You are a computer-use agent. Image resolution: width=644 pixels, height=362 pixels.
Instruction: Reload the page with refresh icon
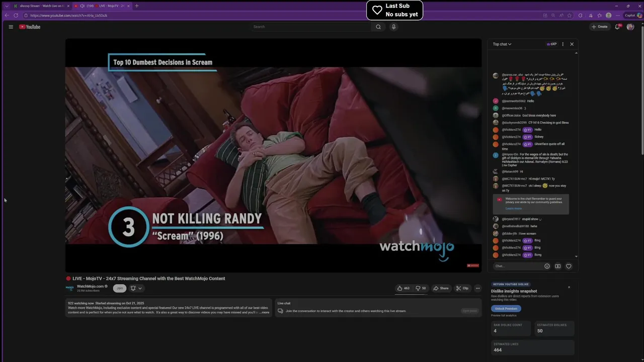click(x=16, y=15)
